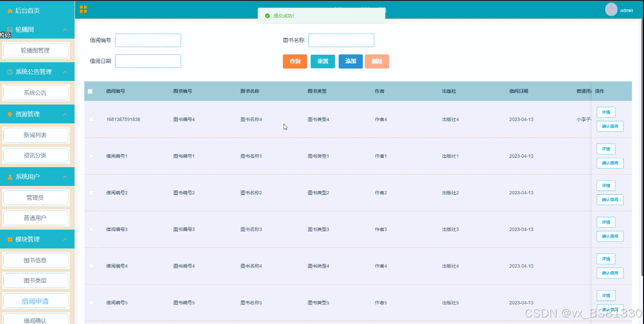Click the orange grid icon in top bar
644x324 pixels.
point(83,9)
